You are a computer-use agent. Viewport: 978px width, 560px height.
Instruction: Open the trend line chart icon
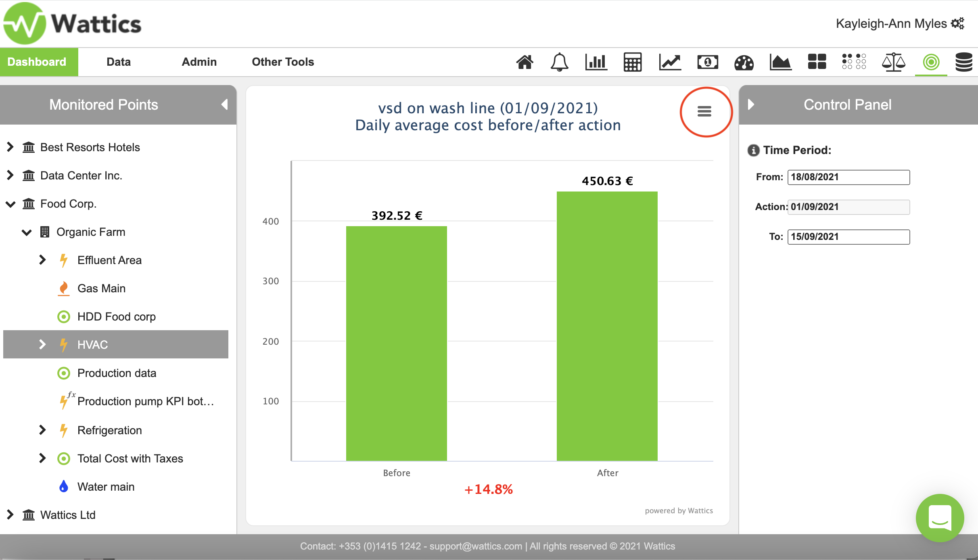click(670, 62)
